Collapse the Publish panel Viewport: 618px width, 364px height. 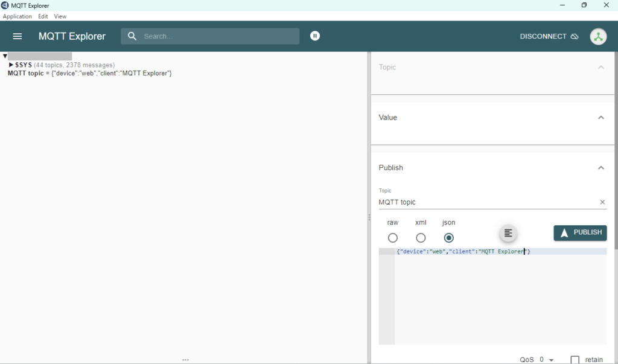click(600, 168)
